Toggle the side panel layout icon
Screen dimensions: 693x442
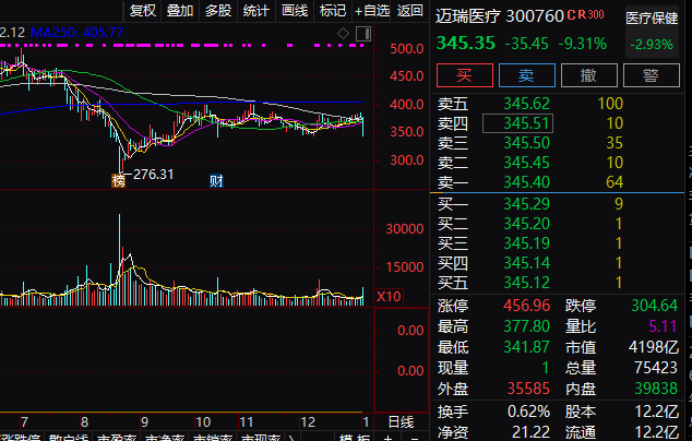363,34
